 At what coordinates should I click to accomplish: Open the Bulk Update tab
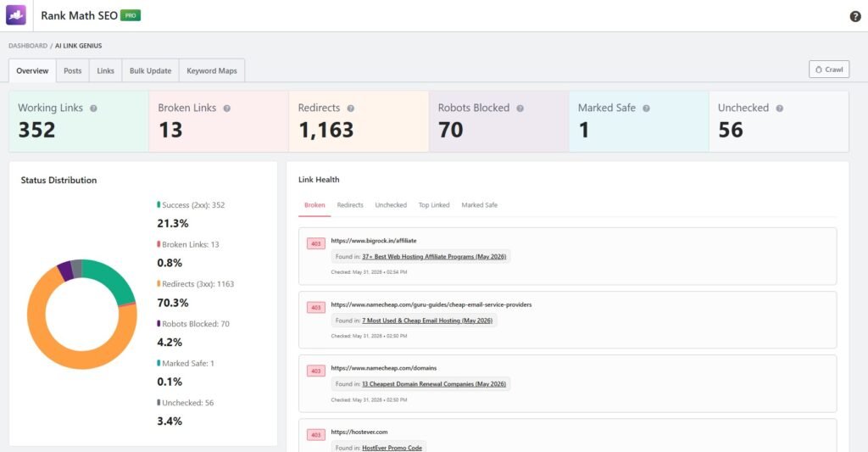[151, 71]
